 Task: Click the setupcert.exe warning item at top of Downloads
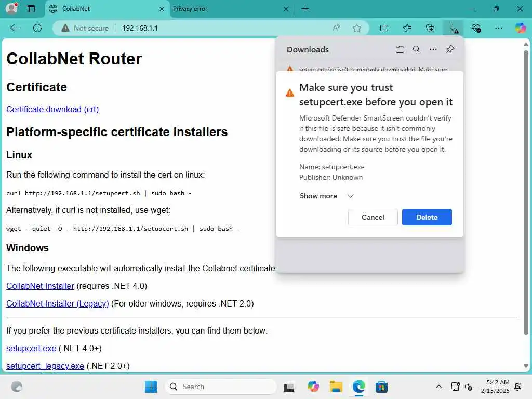tap(370, 69)
